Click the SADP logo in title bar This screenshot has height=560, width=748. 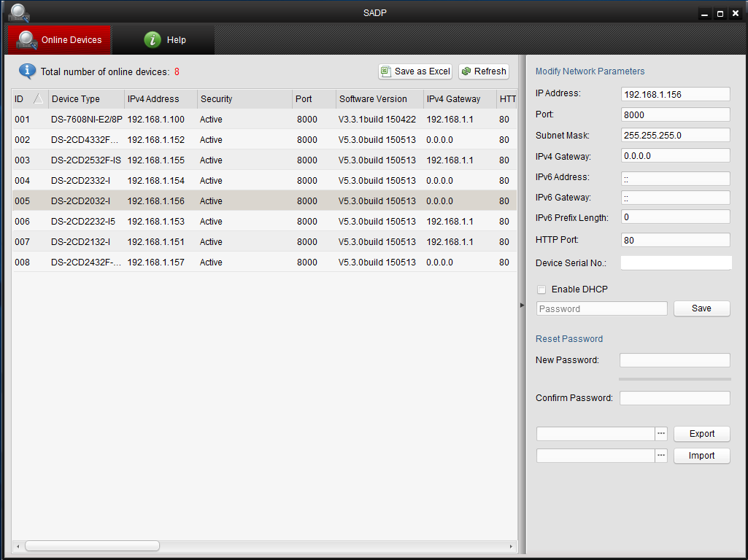point(19,12)
